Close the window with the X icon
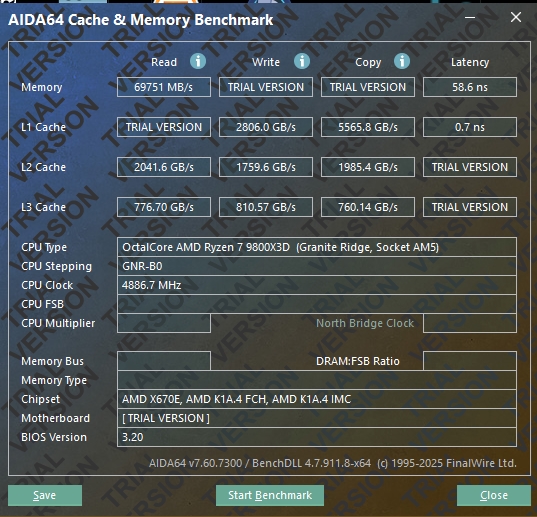Image resolution: width=537 pixels, height=517 pixels. pyautogui.click(x=516, y=17)
